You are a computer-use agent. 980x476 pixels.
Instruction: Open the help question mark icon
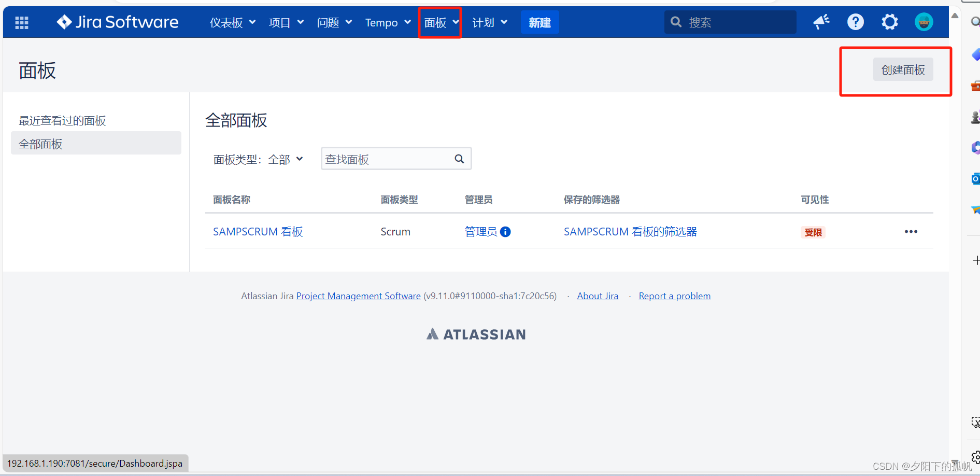pyautogui.click(x=856, y=22)
